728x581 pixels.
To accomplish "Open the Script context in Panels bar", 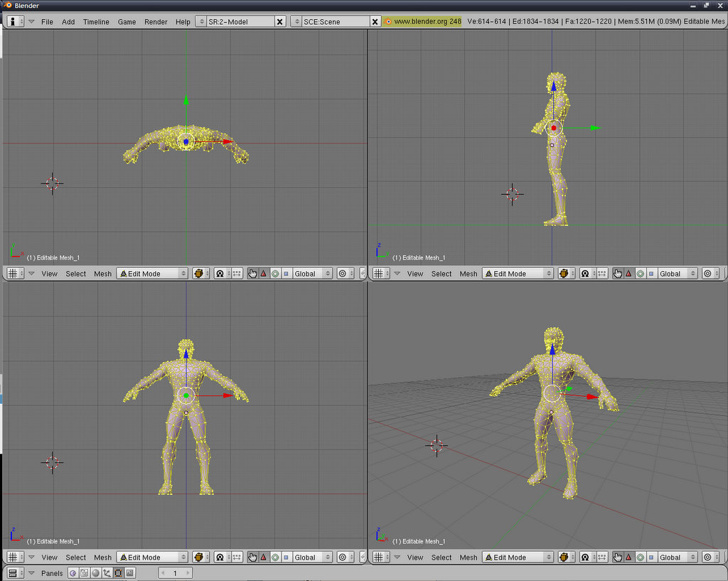I will (84, 572).
